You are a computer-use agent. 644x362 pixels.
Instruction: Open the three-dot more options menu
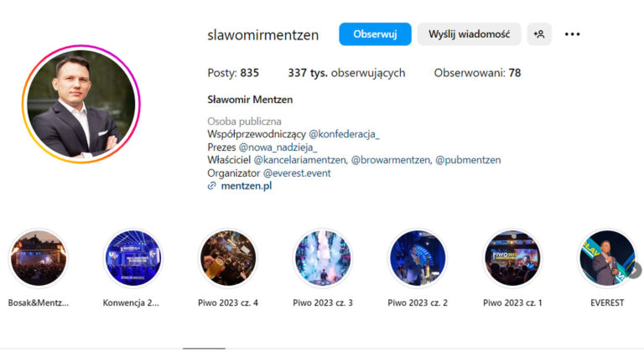tap(572, 34)
